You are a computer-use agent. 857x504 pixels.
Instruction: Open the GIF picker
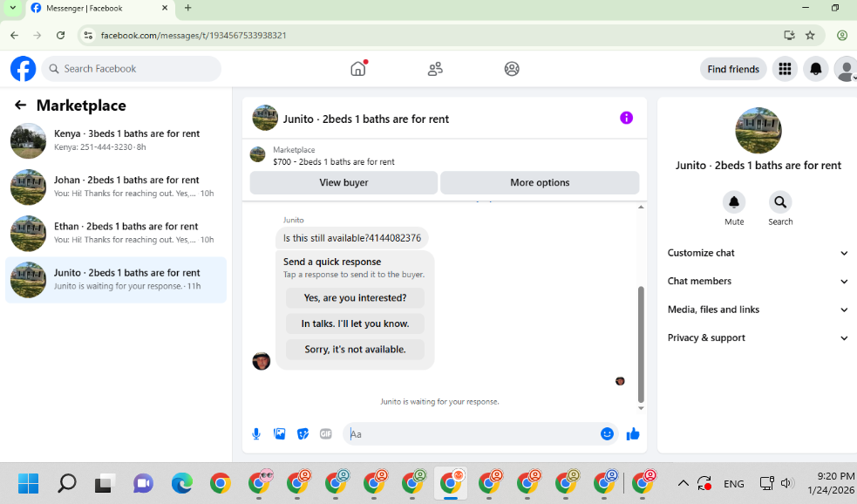326,434
